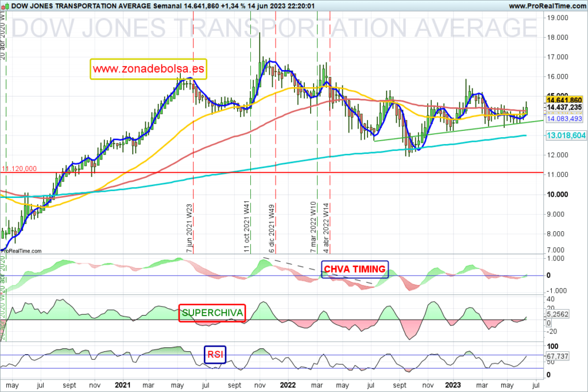Click the 11.000 price axis label

(x=558, y=174)
